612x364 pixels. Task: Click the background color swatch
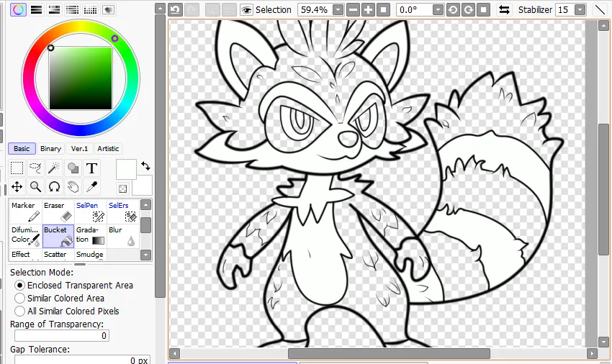click(x=145, y=187)
